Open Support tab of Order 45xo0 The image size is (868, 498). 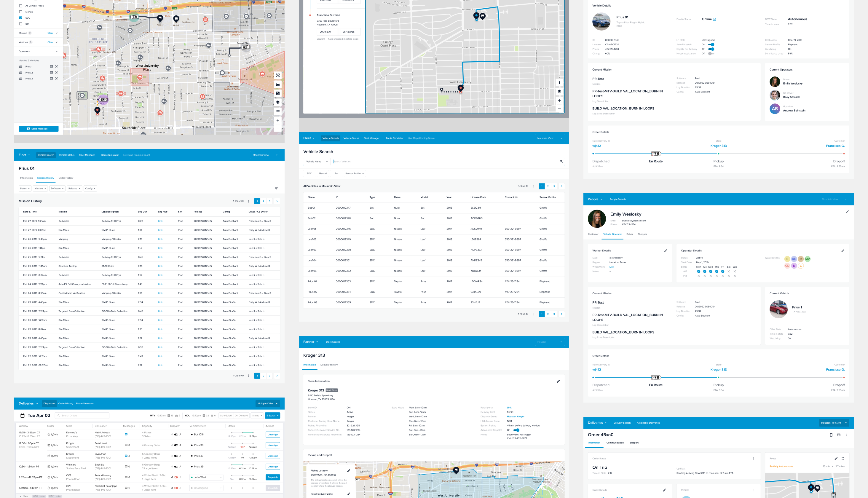(634, 443)
